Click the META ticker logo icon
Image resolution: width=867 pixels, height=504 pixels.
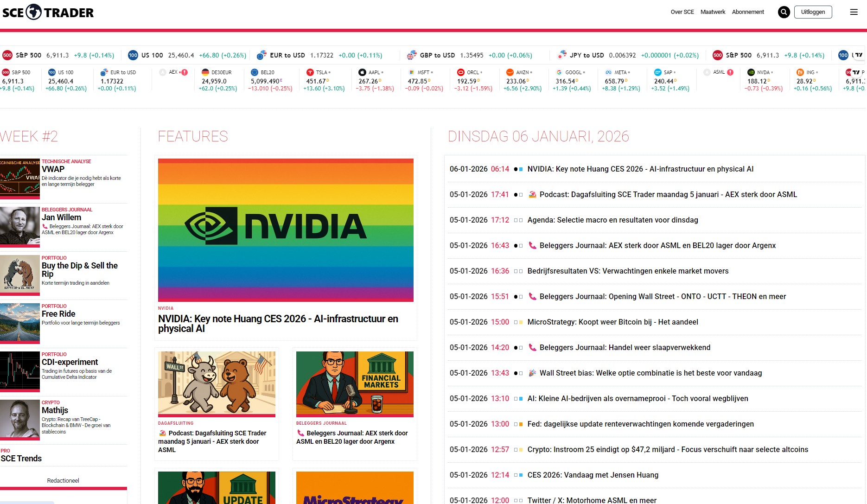tap(608, 72)
